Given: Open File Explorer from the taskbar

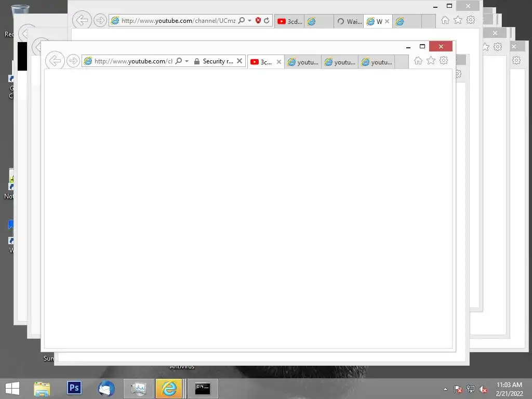Looking at the screenshot, I should click(x=42, y=389).
